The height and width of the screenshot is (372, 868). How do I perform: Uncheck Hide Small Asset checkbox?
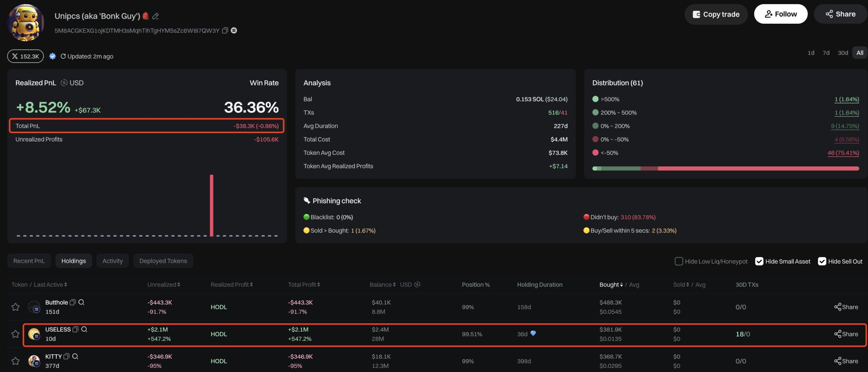pos(759,261)
